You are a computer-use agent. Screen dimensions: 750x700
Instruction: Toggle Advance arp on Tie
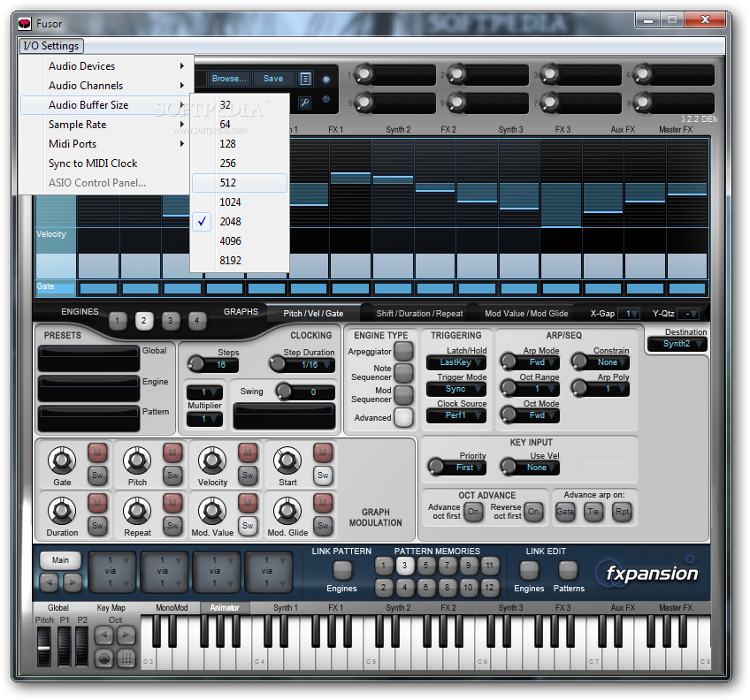[593, 512]
